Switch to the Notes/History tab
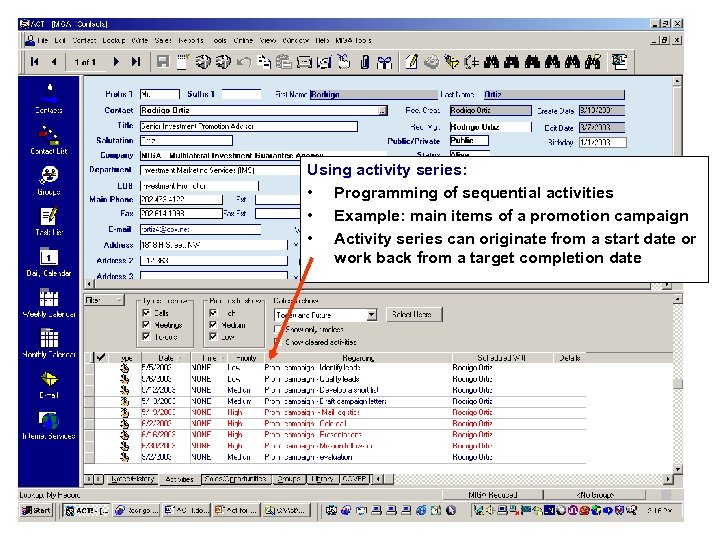Viewport: 720px width, 540px height. point(132,479)
